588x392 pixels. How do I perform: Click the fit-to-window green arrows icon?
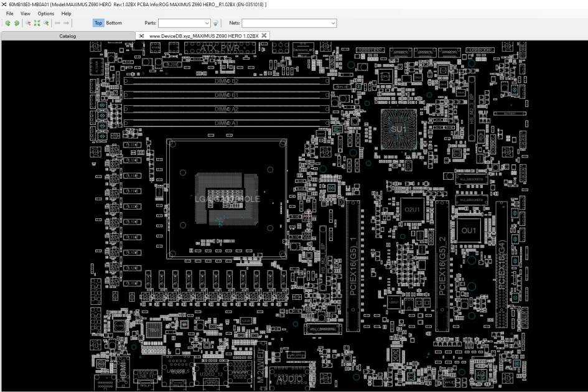(37, 23)
